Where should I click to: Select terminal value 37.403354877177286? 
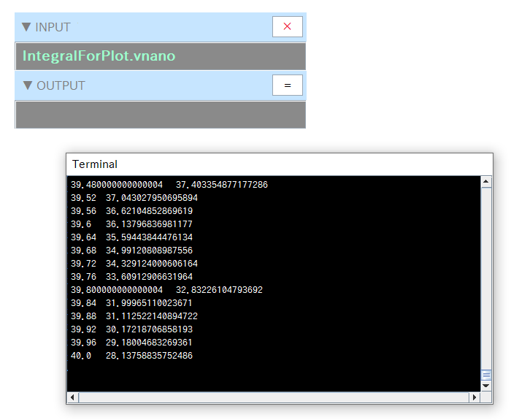pyautogui.click(x=222, y=185)
